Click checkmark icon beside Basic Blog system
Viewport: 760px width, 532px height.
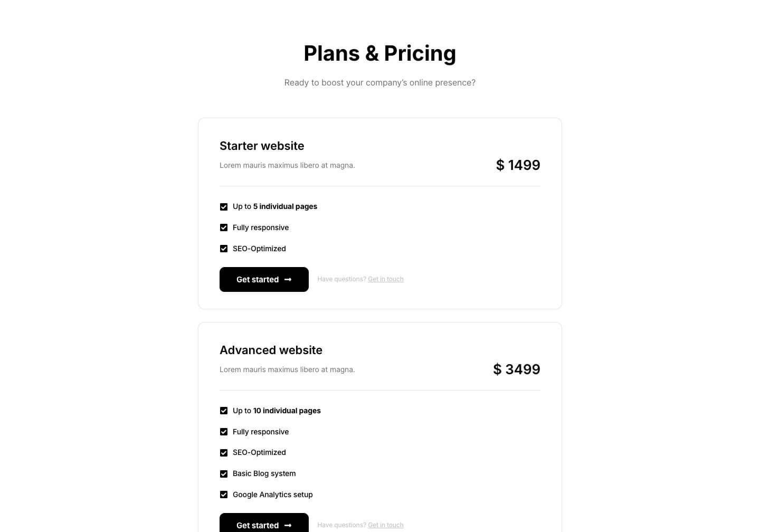224,474
